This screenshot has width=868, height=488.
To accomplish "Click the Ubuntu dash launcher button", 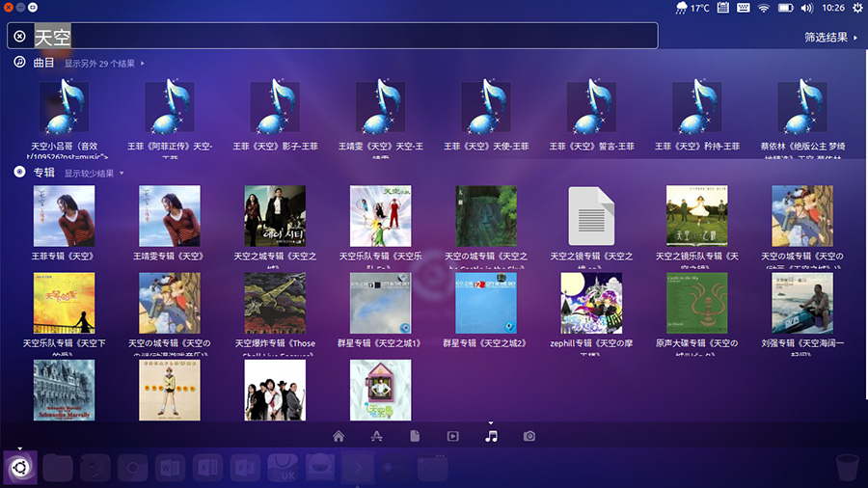I will (20, 468).
